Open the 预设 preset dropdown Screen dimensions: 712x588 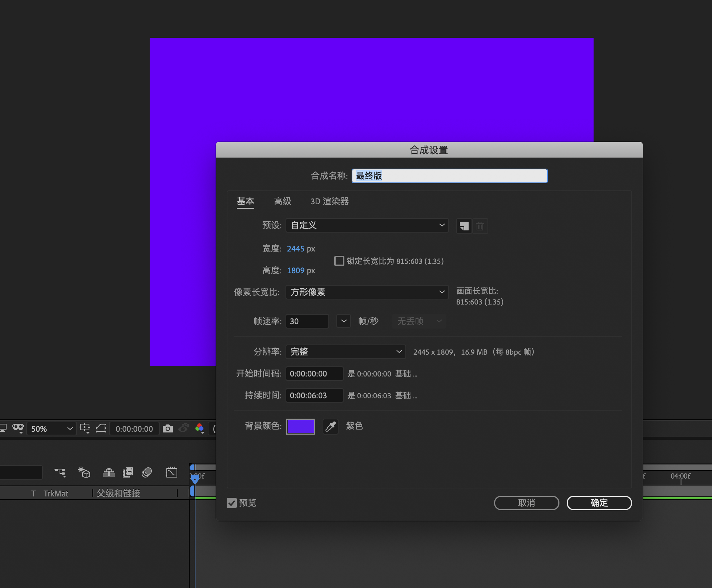tap(367, 225)
